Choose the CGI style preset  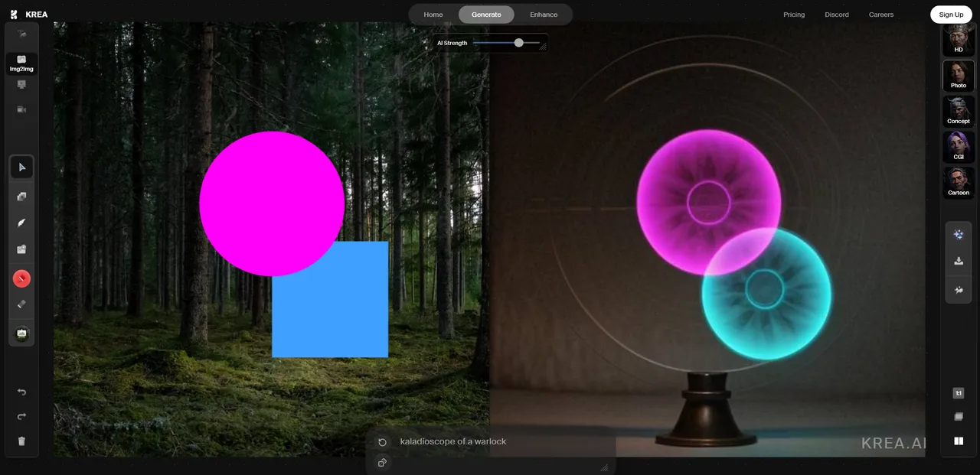[x=958, y=147]
